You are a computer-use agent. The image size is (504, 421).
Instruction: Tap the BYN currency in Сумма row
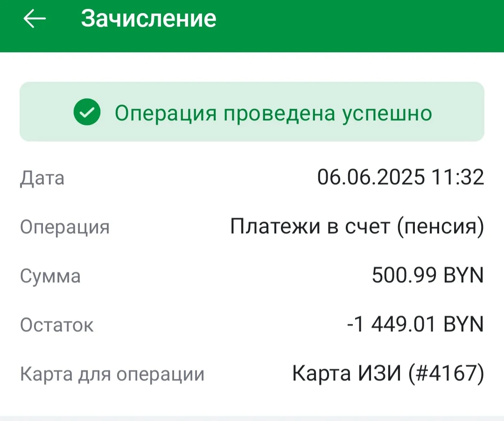coord(463,275)
